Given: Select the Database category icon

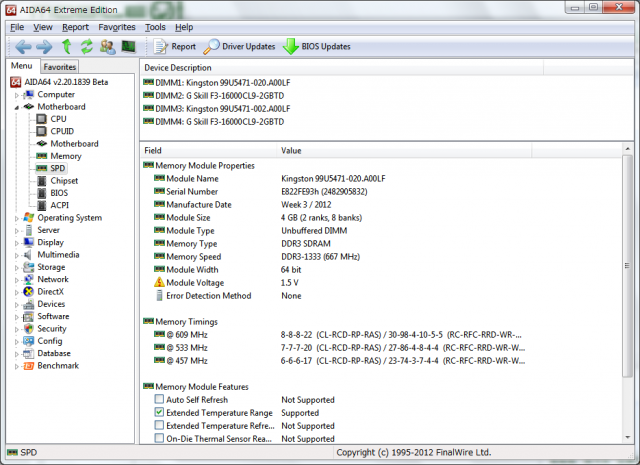Looking at the screenshot, I should coord(29,353).
